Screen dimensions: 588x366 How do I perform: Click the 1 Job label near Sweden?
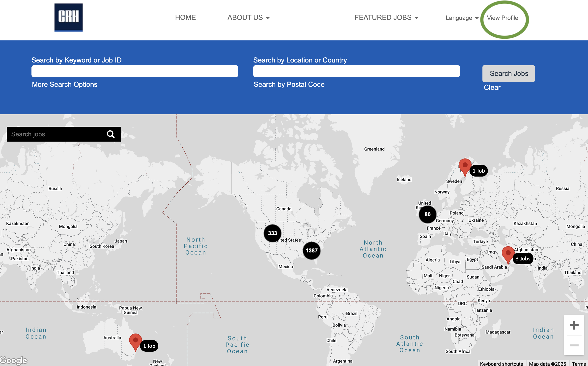tap(479, 171)
